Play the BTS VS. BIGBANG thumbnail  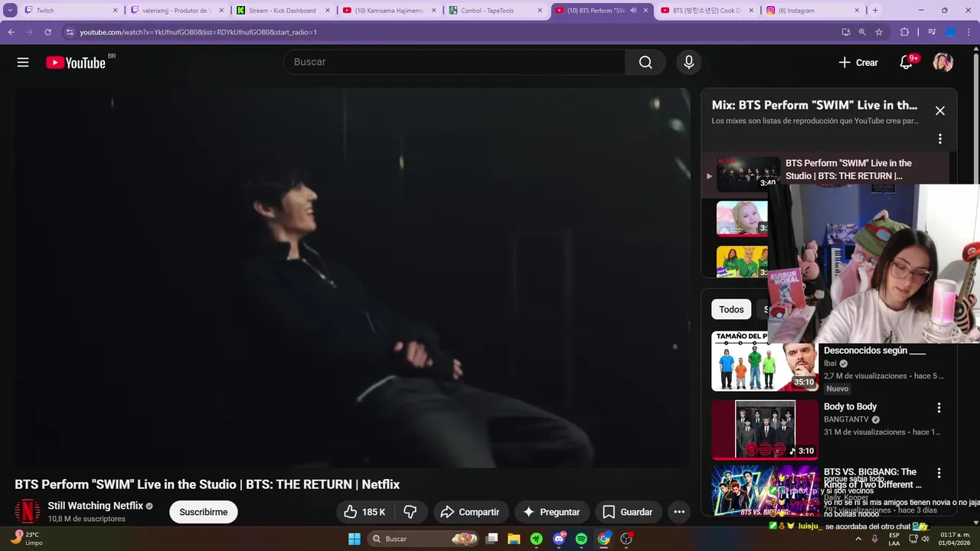[x=765, y=491]
